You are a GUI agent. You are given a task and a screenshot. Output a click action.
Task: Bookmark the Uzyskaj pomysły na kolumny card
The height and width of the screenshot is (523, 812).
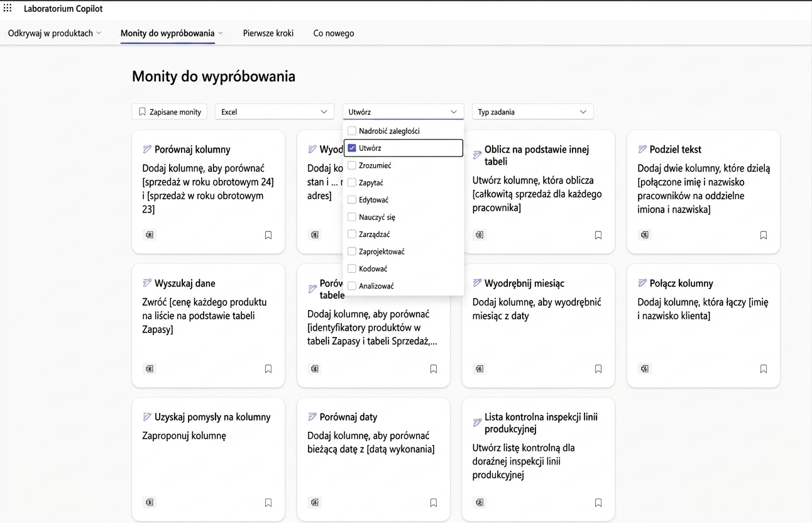[x=268, y=503]
